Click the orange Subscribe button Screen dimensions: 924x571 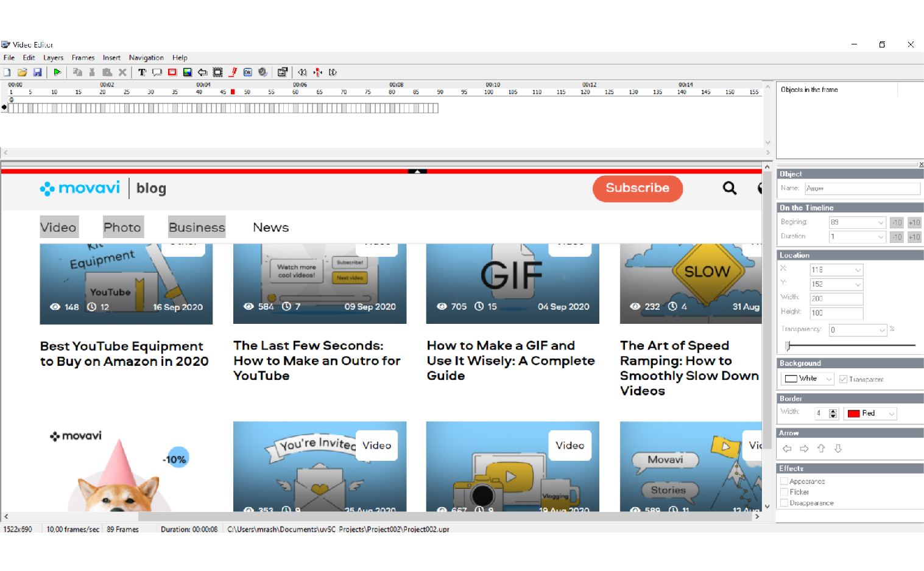click(x=637, y=188)
